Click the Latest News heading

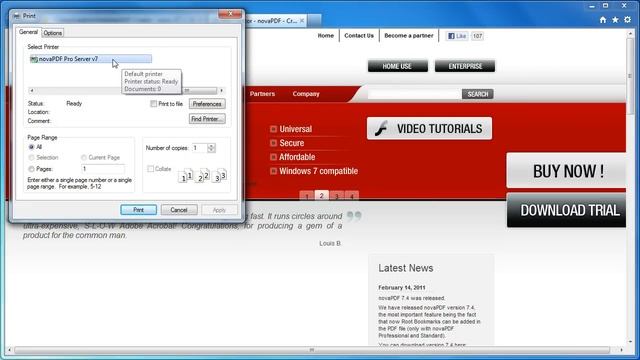pos(406,268)
